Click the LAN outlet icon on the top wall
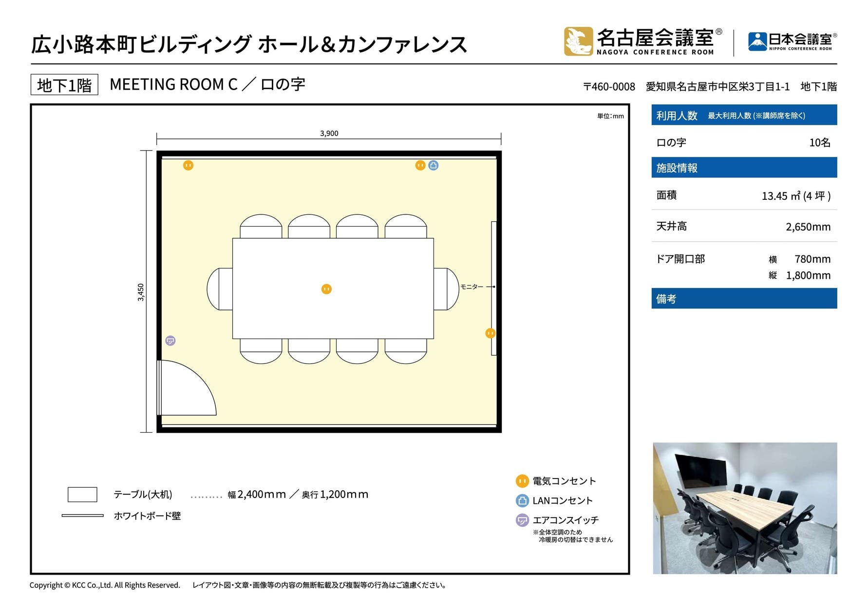 (433, 165)
